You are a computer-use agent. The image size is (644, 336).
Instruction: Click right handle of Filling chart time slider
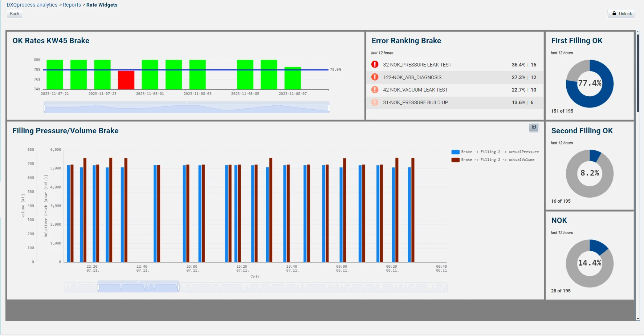(x=178, y=288)
